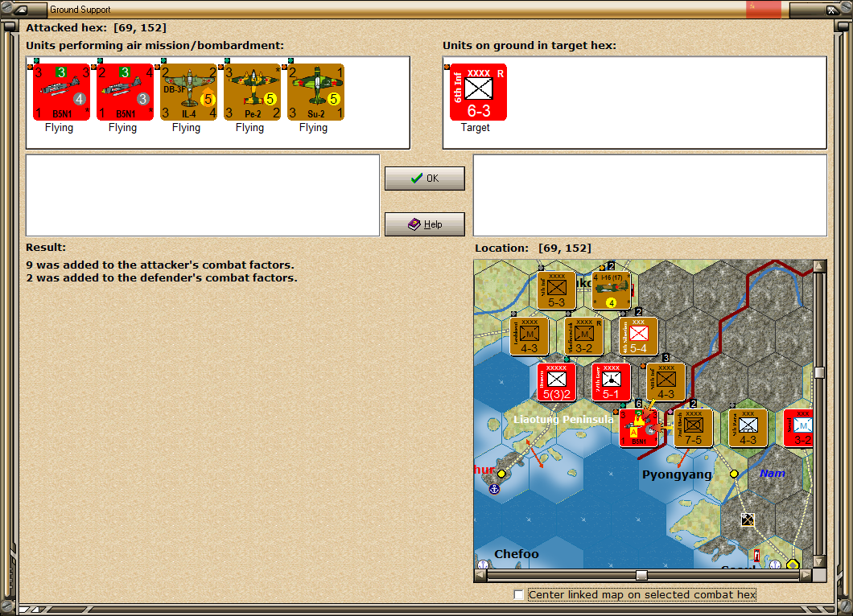853x616 pixels.
Task: Click the 5(3)2 unit near Liaotung Peninsula
Action: click(555, 383)
